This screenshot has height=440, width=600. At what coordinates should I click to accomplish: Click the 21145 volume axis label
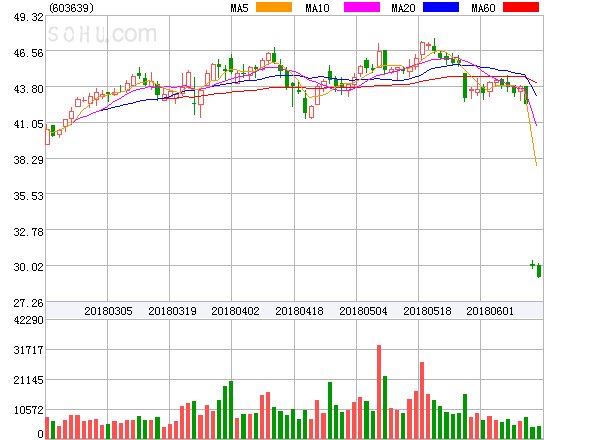coord(29,380)
